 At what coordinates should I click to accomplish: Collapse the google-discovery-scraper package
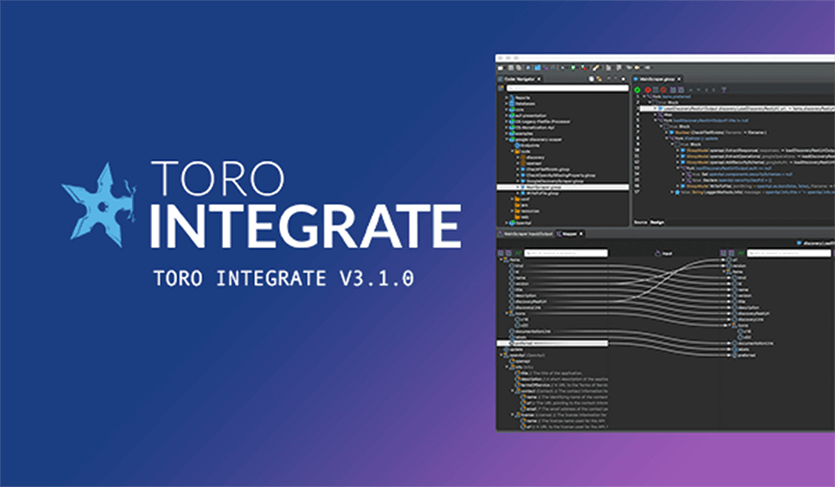click(506, 139)
